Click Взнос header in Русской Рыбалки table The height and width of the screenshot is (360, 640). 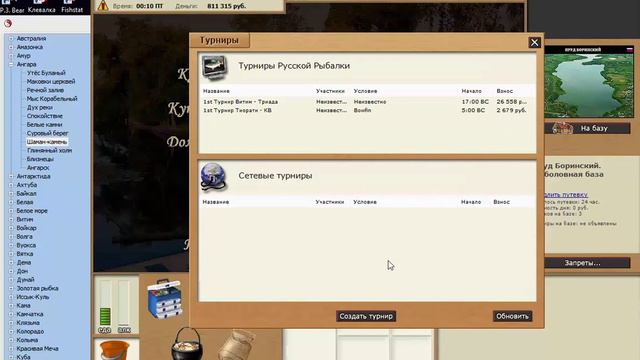click(504, 91)
